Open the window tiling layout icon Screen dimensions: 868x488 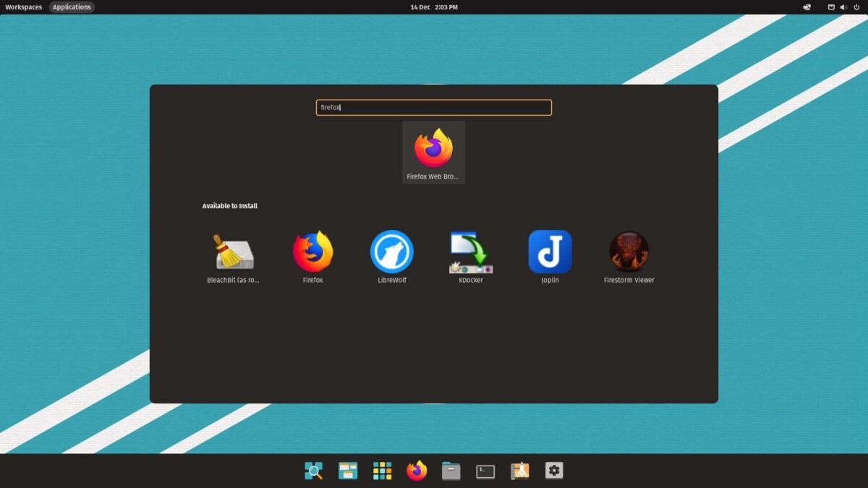tap(347, 470)
